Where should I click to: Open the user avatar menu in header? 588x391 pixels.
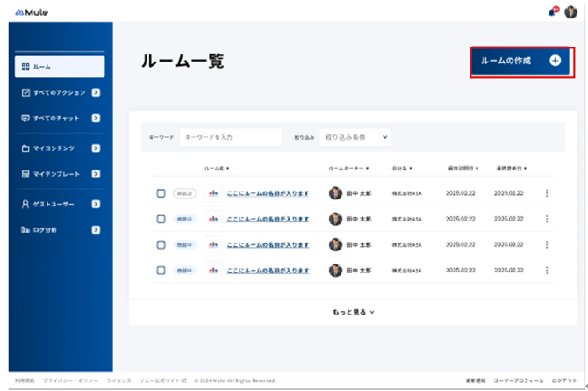click(570, 12)
